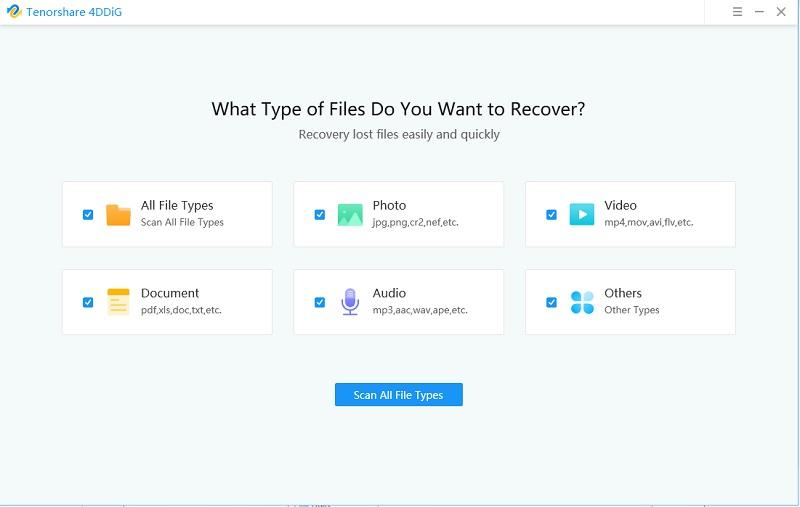Click the blue Others four-leaf icon

click(582, 302)
